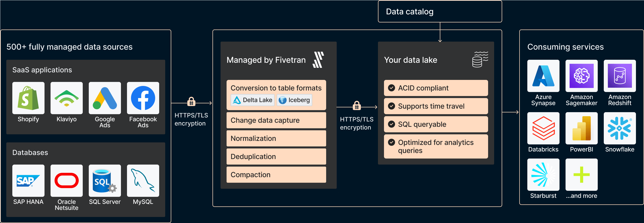Click the Shopify logo icon
The image size is (644, 223).
tap(28, 98)
